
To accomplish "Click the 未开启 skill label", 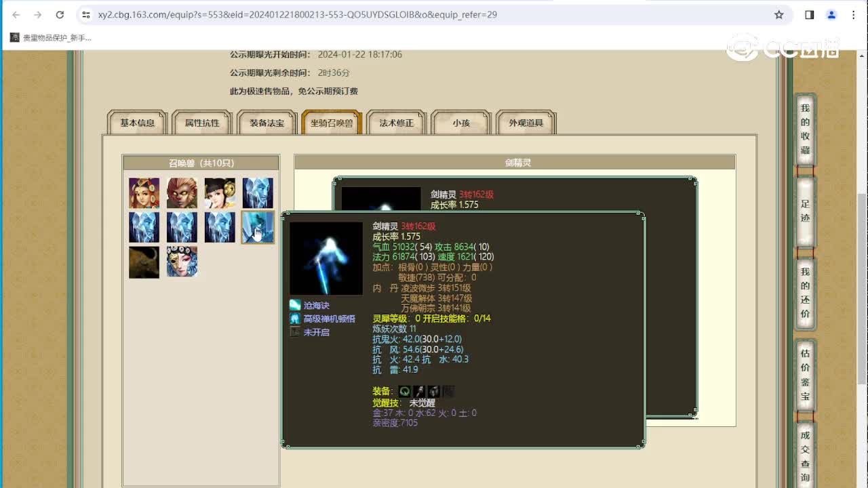I will pos(317,332).
